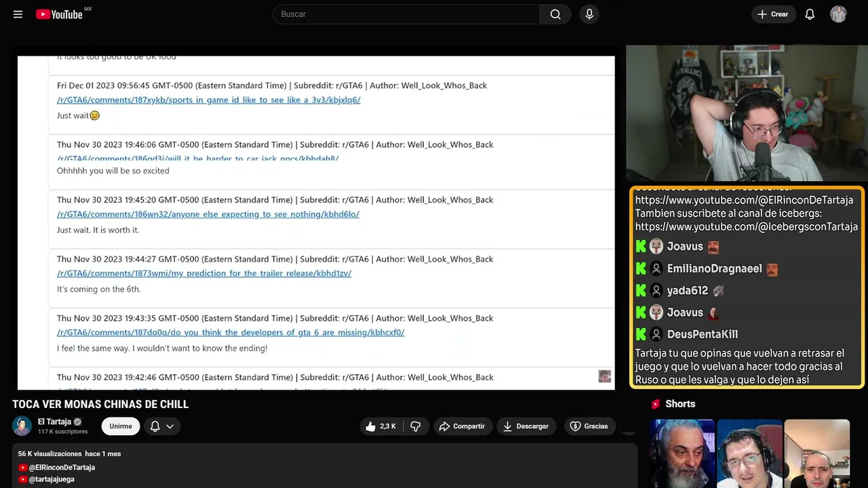
Task: Open the third Shorts thumbnail
Action: 816,453
